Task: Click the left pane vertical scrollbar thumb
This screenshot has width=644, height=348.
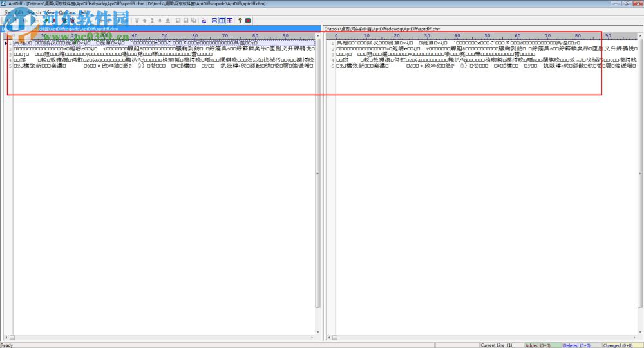Action: point(317,173)
